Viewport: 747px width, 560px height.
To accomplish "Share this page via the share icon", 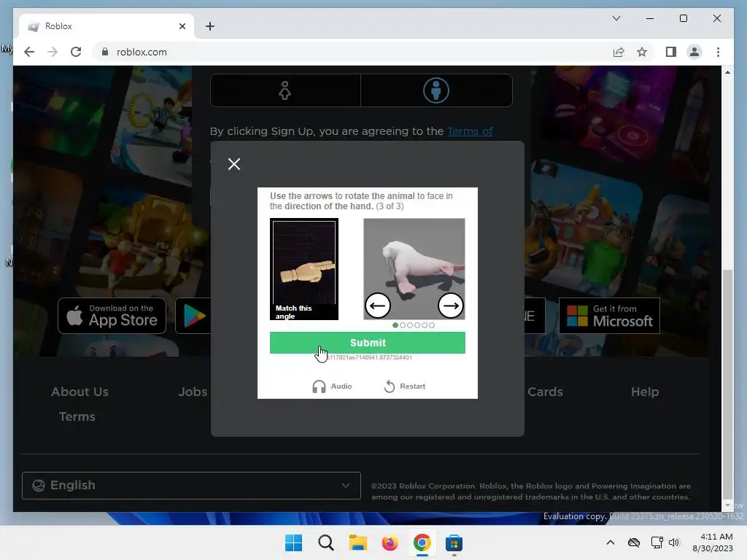I will (x=619, y=52).
